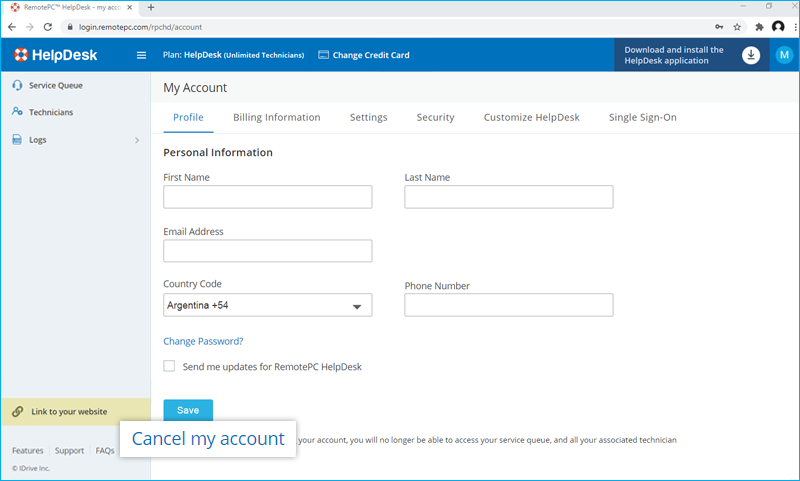Viewport: 800px width, 481px height.
Task: Click the Save button
Action: point(188,410)
